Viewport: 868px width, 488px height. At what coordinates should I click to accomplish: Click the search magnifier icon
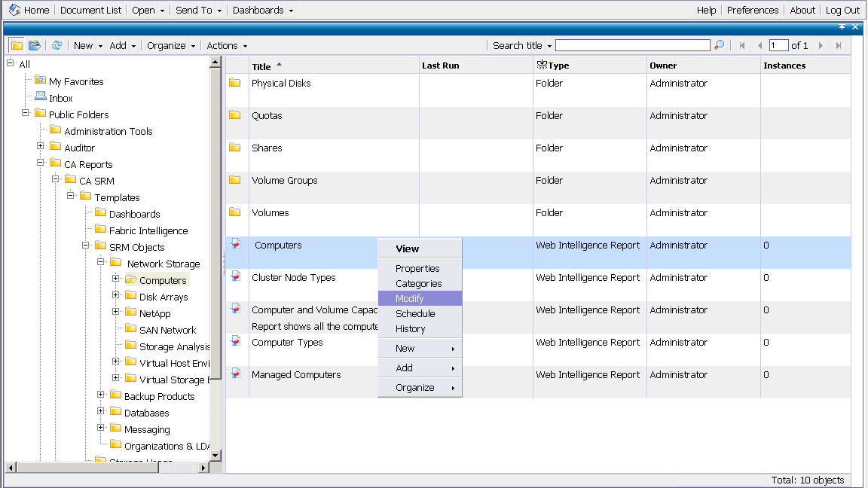pos(719,45)
